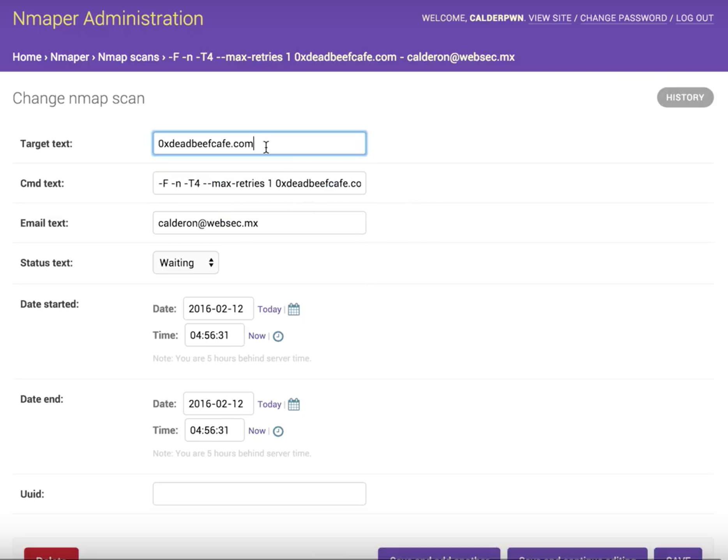The height and width of the screenshot is (560, 728).
Task: Click the Date started time field
Action: pyautogui.click(x=214, y=335)
